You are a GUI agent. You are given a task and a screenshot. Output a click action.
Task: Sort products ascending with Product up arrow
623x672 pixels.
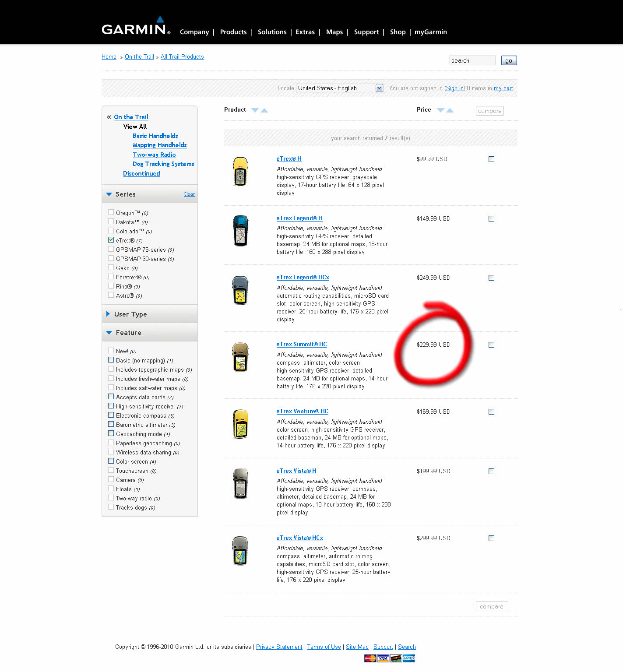pyautogui.click(x=264, y=110)
